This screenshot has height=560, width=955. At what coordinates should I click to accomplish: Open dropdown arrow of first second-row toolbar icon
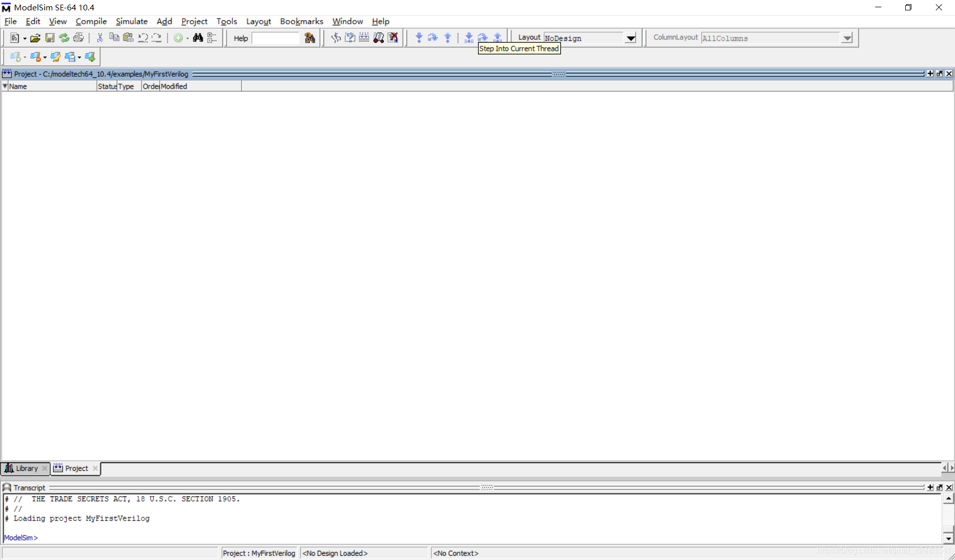[x=25, y=58]
